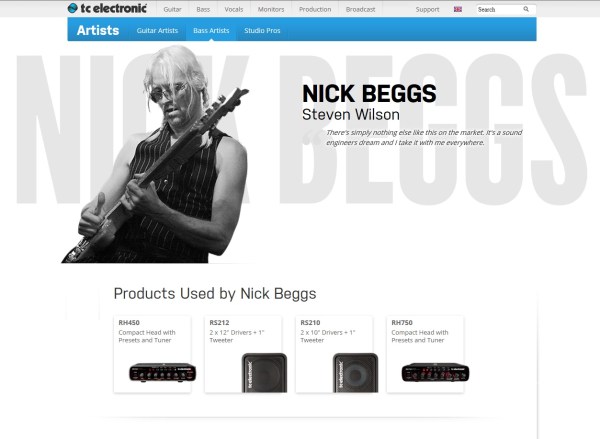Switch to Guitar Artists tab

[x=157, y=30]
